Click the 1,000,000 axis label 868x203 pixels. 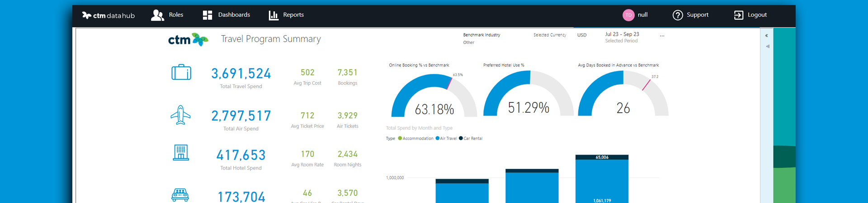pos(395,178)
